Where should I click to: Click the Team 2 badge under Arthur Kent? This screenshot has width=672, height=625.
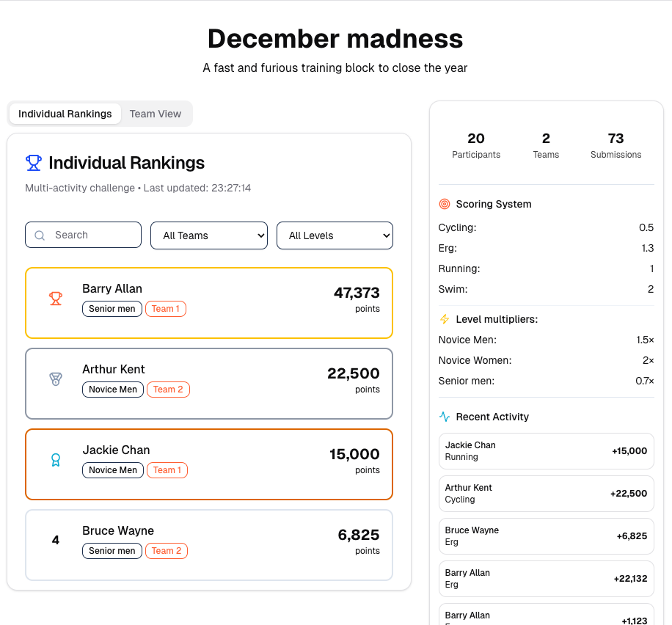168,390
